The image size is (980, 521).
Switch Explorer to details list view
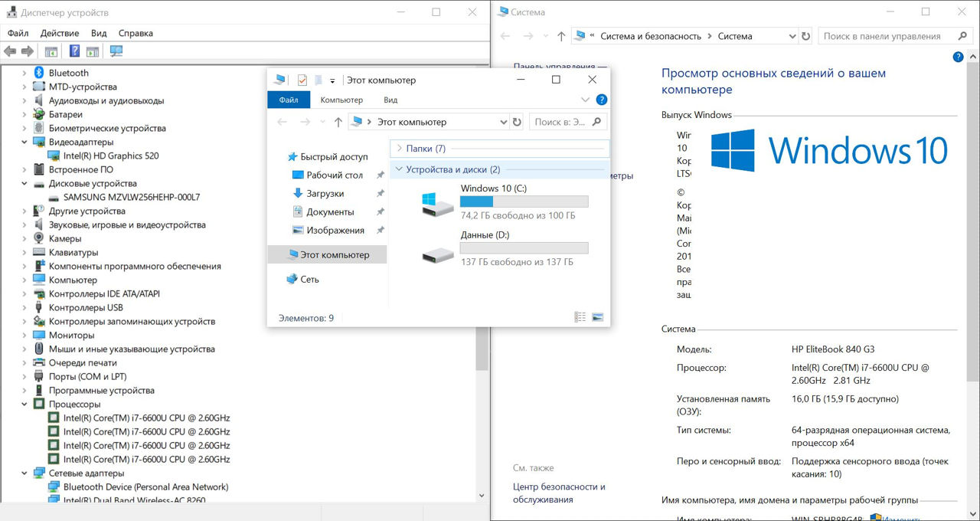click(580, 317)
